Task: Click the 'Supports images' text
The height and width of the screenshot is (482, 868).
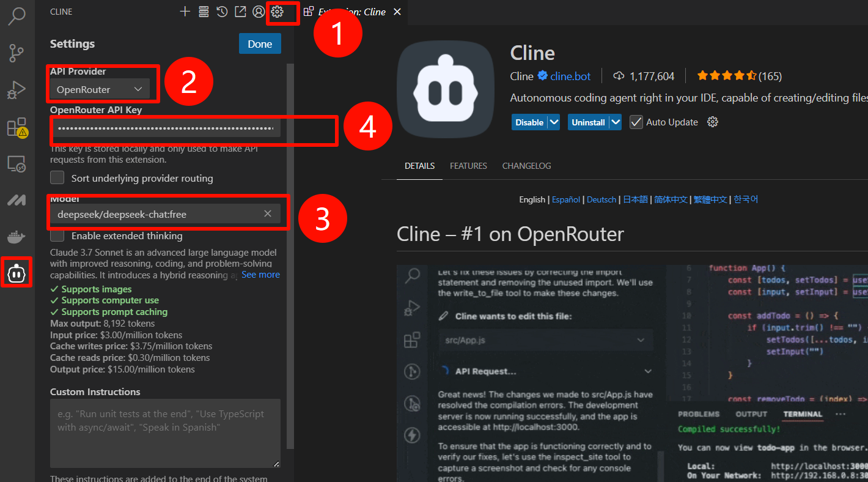Action: (x=97, y=289)
